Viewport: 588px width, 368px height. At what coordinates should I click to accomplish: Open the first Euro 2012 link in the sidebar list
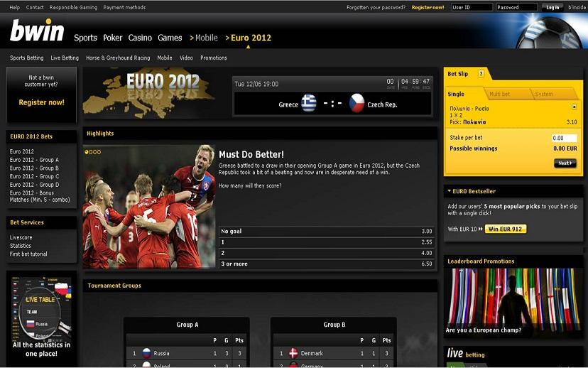[22, 151]
